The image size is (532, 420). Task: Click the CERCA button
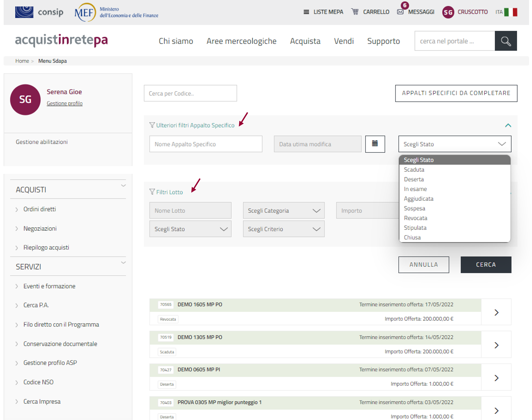(x=486, y=265)
